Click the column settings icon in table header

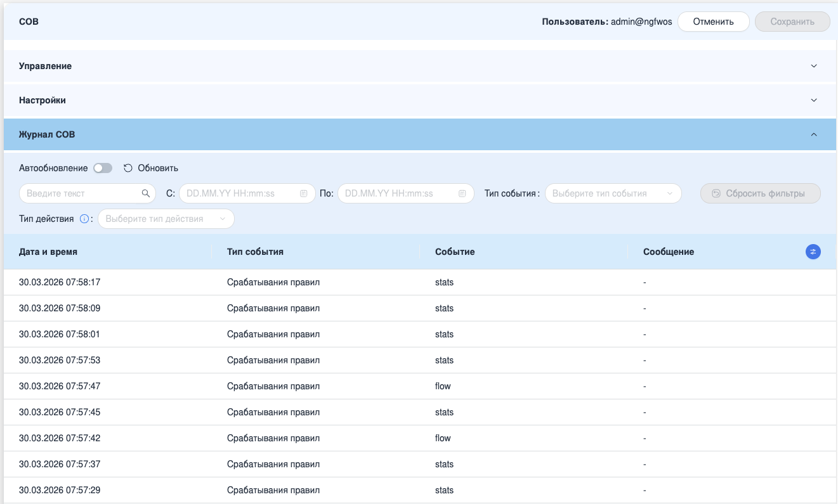coord(813,252)
